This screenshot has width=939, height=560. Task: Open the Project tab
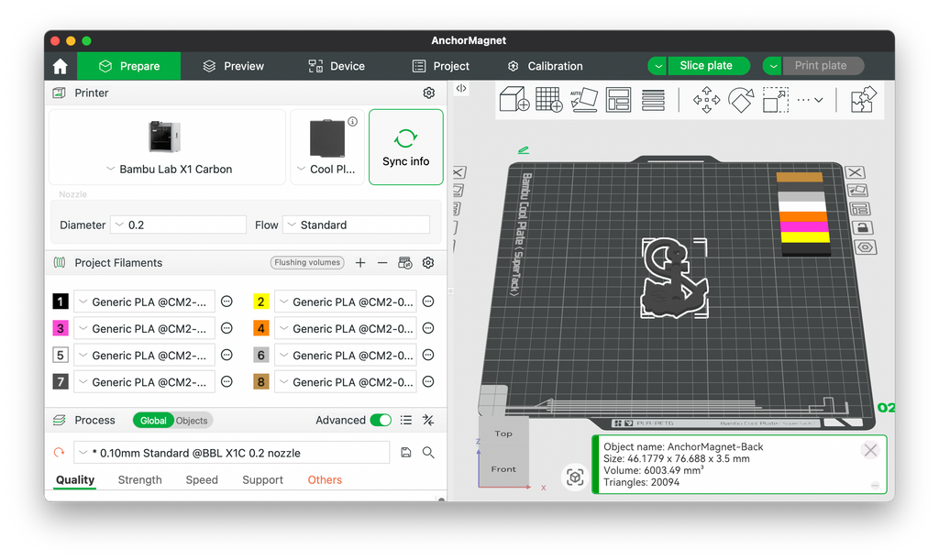coord(441,66)
